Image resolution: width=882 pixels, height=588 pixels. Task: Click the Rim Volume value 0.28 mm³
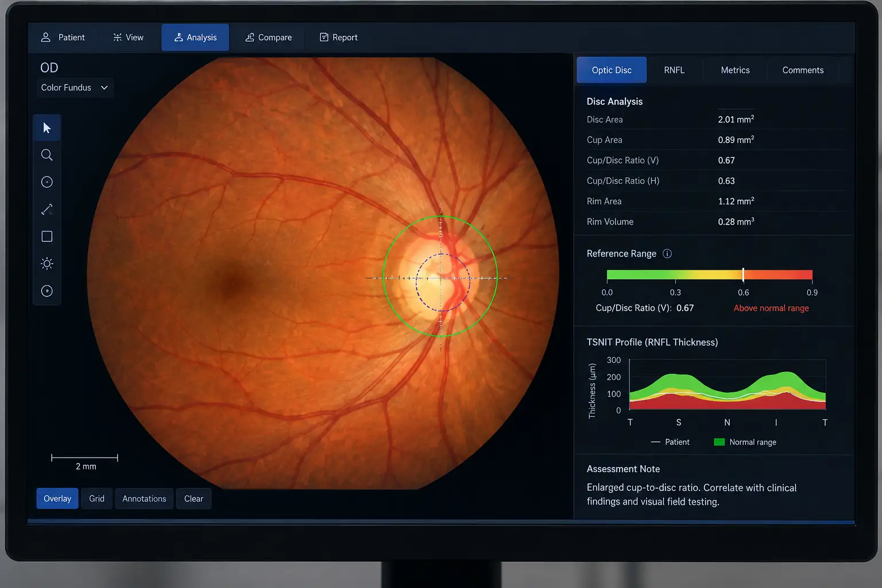point(736,222)
